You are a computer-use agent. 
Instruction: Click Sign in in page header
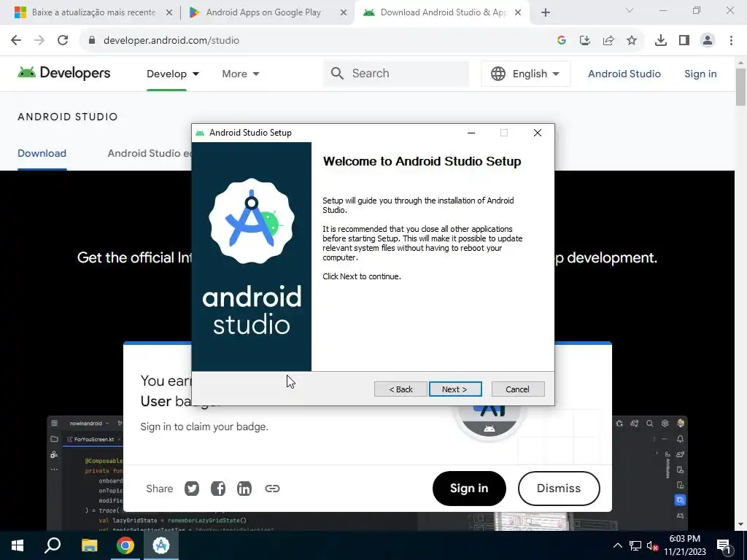coord(700,74)
